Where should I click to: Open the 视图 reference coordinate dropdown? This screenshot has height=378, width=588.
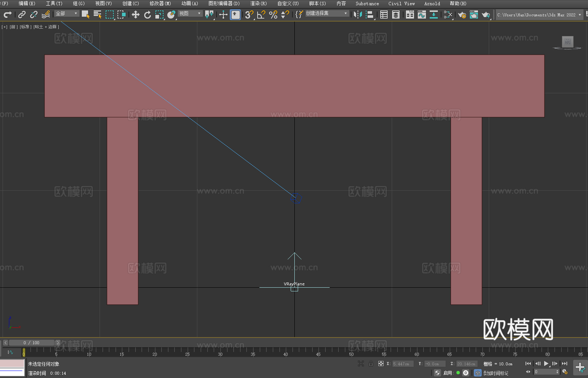(x=190, y=13)
